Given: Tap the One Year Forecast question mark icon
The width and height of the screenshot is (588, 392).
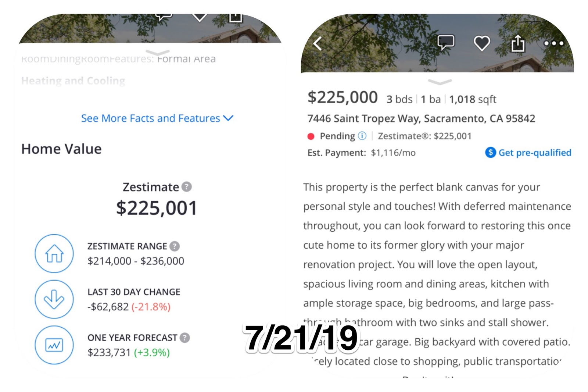Looking at the screenshot, I should pyautogui.click(x=185, y=337).
